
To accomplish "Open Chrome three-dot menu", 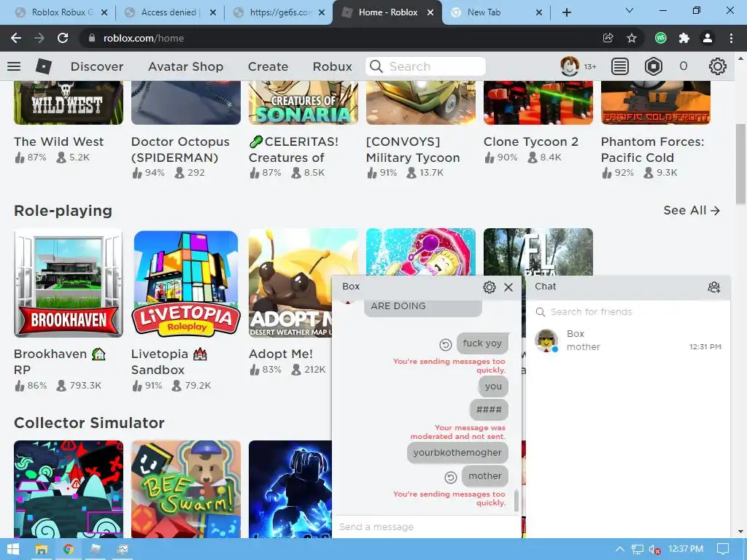I will click(x=731, y=38).
